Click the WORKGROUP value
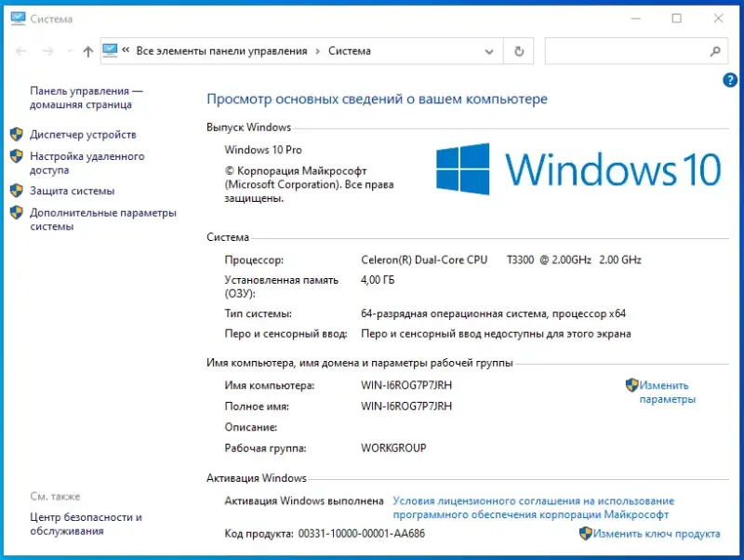This screenshot has height=560, width=744. (x=393, y=448)
